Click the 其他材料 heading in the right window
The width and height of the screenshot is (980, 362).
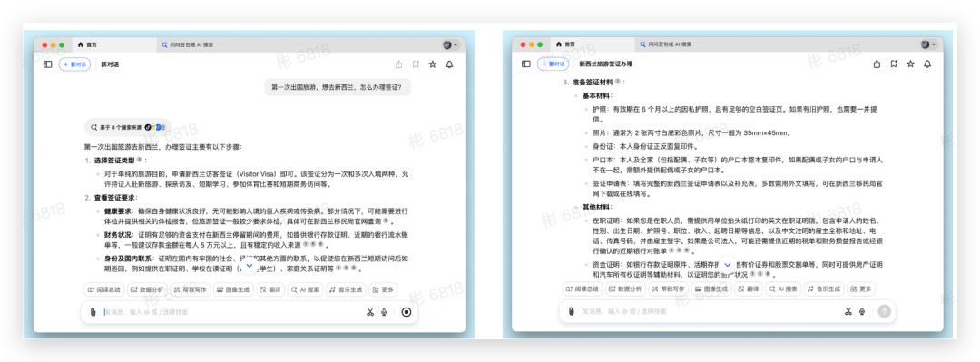(x=597, y=207)
